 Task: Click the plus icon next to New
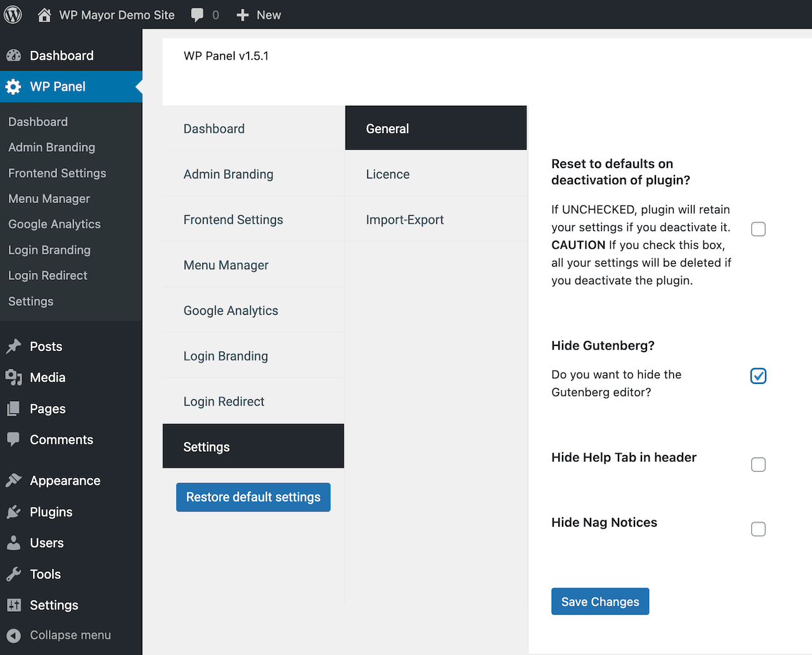click(242, 15)
